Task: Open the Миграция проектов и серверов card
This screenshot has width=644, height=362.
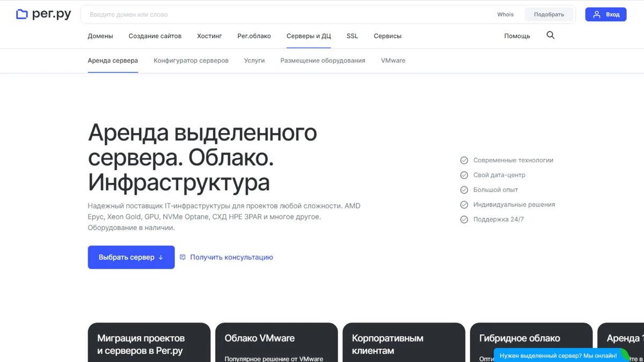Action: pos(149,342)
